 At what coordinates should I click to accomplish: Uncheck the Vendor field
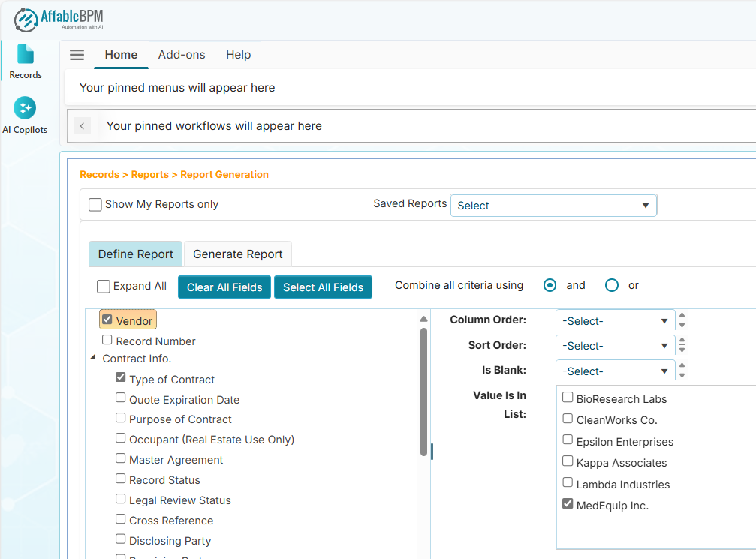pos(107,319)
